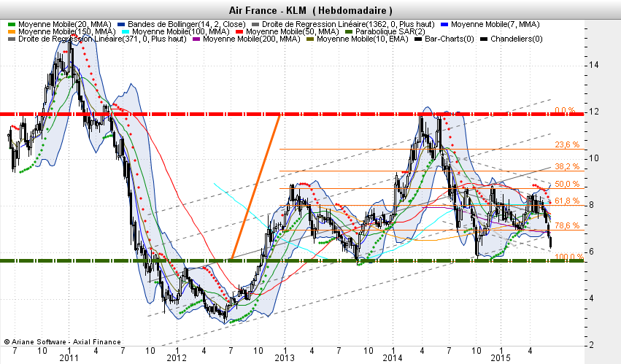Select the Bar-Charts(0) legend label
This screenshot has width=621, height=364.
tap(449, 39)
